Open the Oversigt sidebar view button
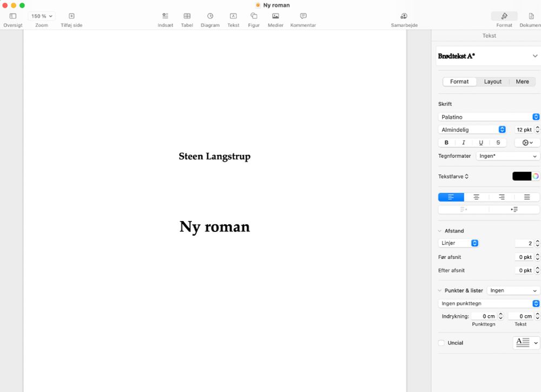This screenshot has width=541, height=392. 13,16
